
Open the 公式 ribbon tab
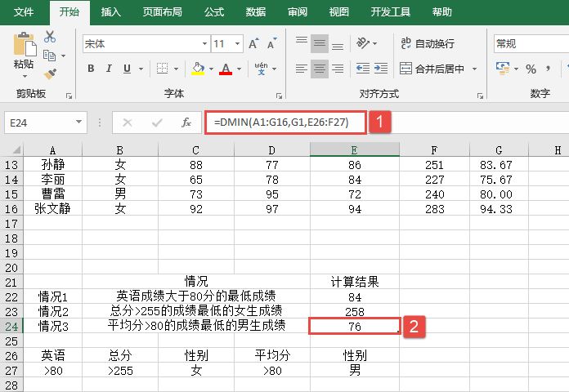[214, 12]
